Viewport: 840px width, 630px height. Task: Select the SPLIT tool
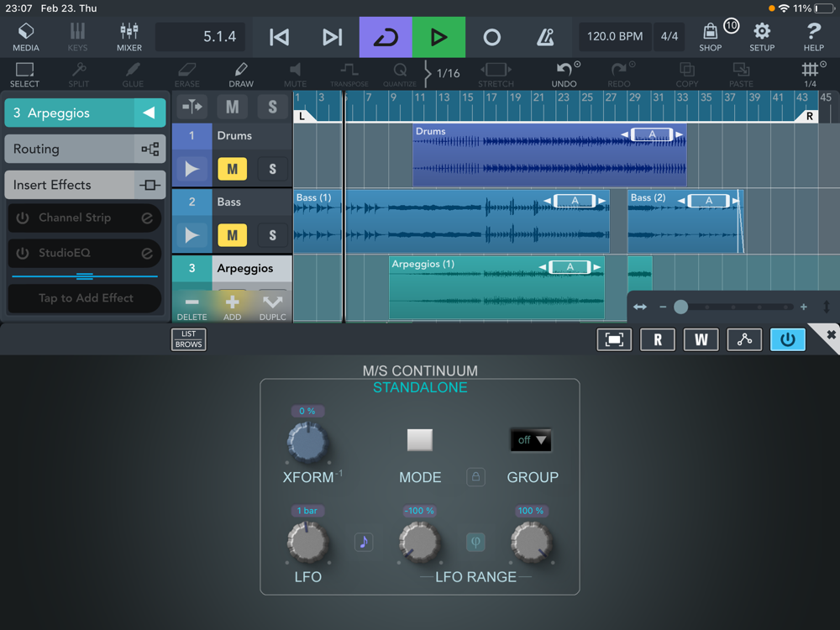[x=79, y=75]
